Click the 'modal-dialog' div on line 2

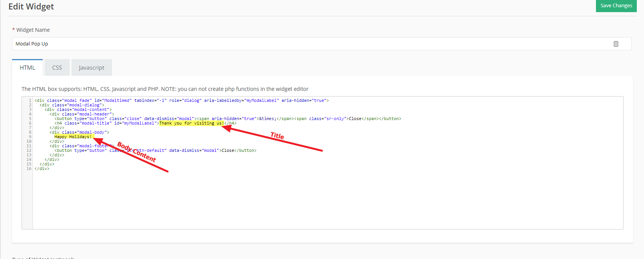point(72,105)
